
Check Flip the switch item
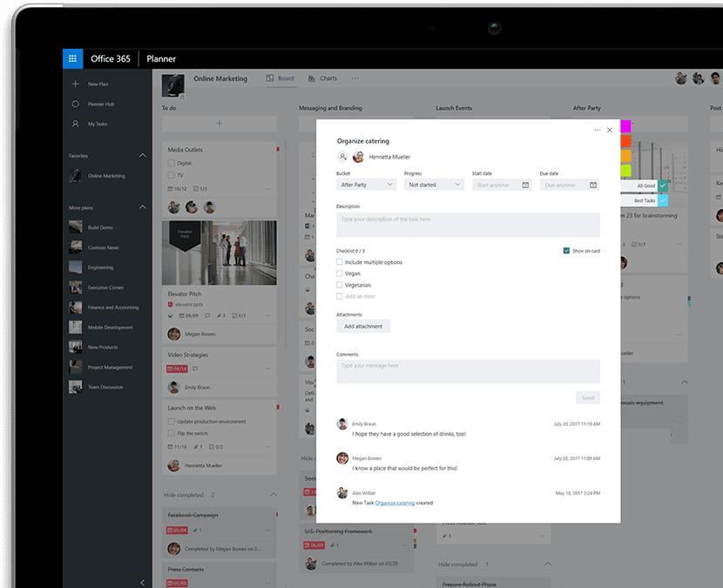tap(171, 434)
